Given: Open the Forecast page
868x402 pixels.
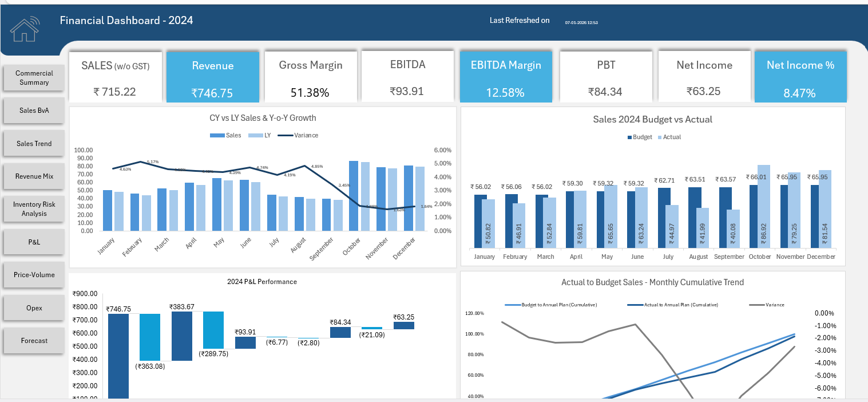Looking at the screenshot, I should point(33,340).
